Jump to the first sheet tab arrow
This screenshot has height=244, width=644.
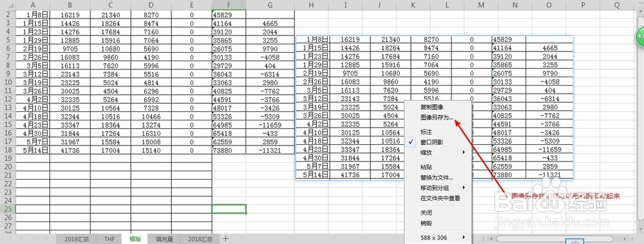pyautogui.click(x=9, y=239)
